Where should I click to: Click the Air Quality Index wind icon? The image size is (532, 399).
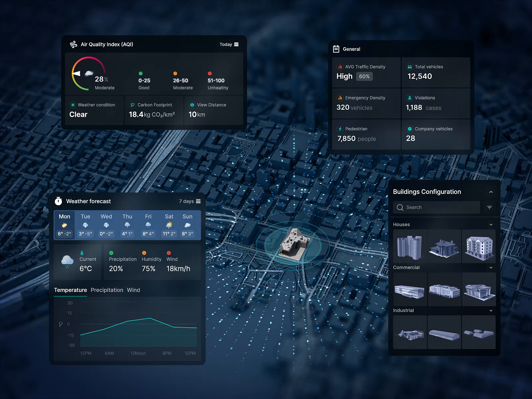[73, 45]
